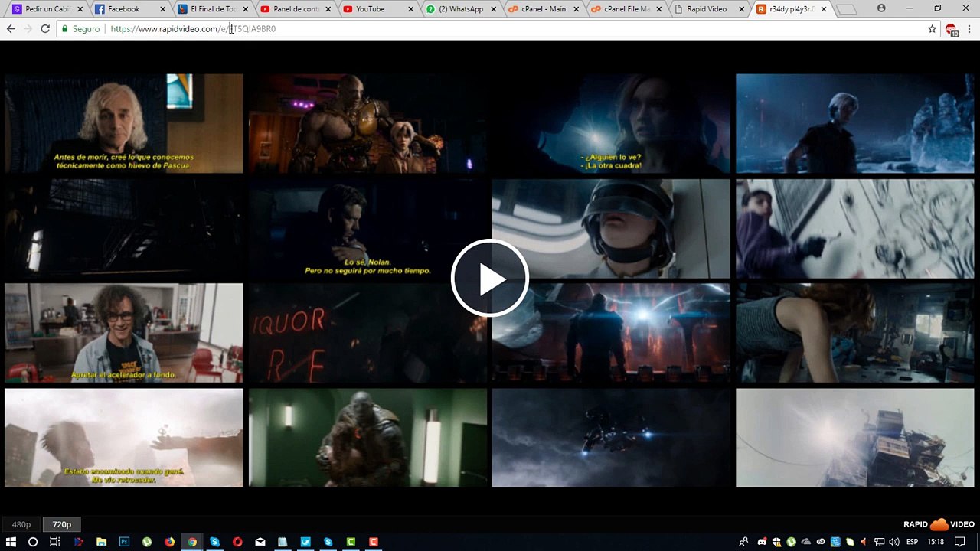980x551 pixels.
Task: Open the green Camtasia taskbar icon
Action: [351, 542]
